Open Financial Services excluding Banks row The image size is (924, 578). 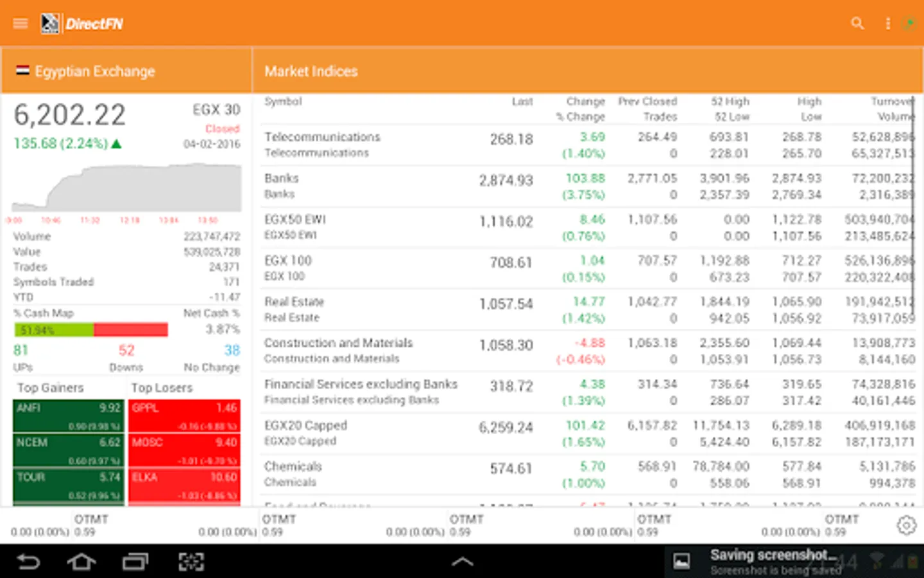tap(589, 392)
